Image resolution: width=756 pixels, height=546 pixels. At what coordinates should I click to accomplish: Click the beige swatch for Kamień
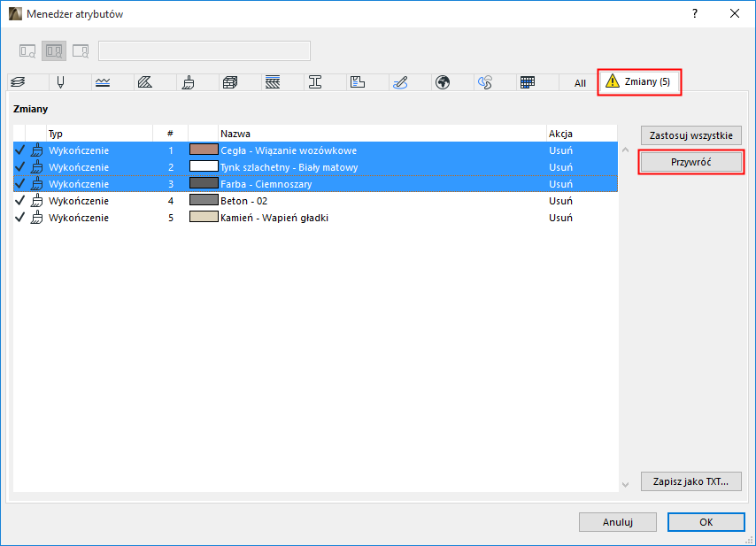click(x=204, y=217)
